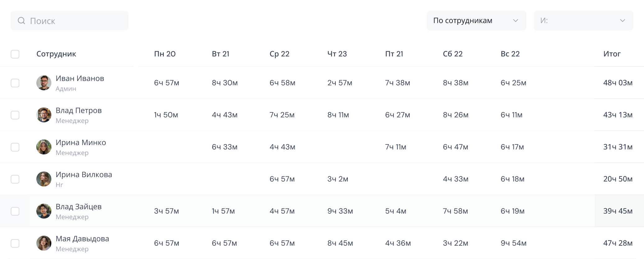Viewport: 644px width, 259px height.
Task: Check the box for Иван Иванов
Action: [x=15, y=83]
